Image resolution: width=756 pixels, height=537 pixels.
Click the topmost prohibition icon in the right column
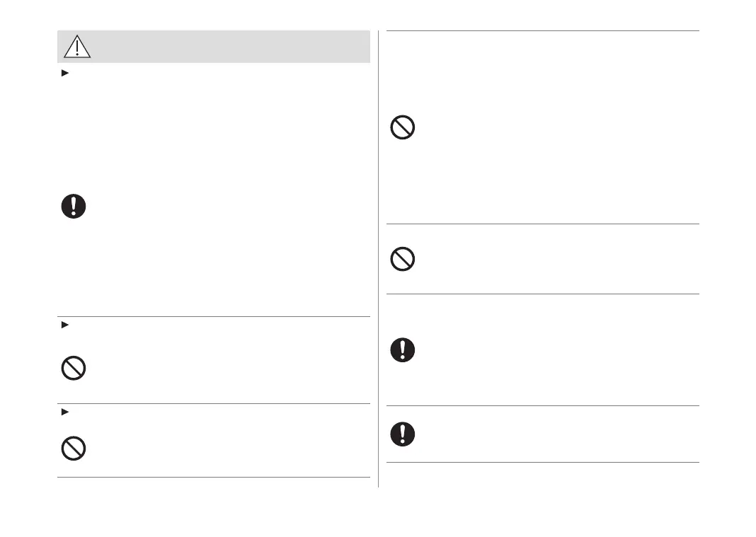click(x=402, y=127)
